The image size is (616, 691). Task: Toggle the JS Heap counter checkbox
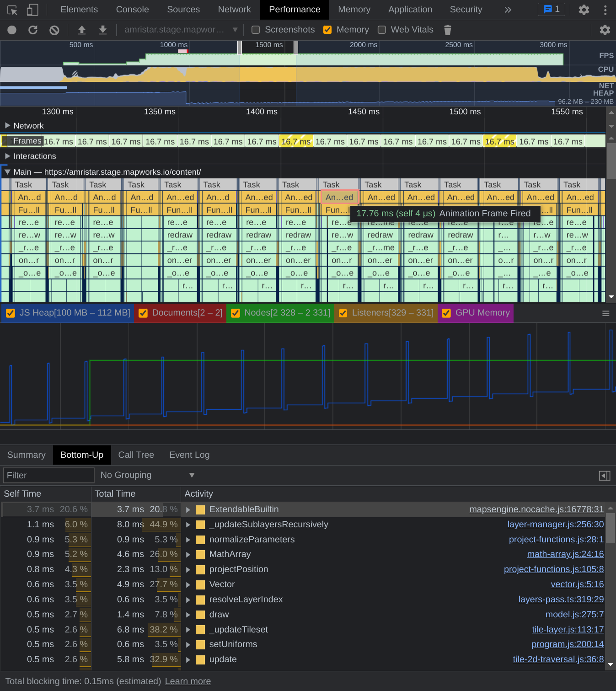(11, 313)
